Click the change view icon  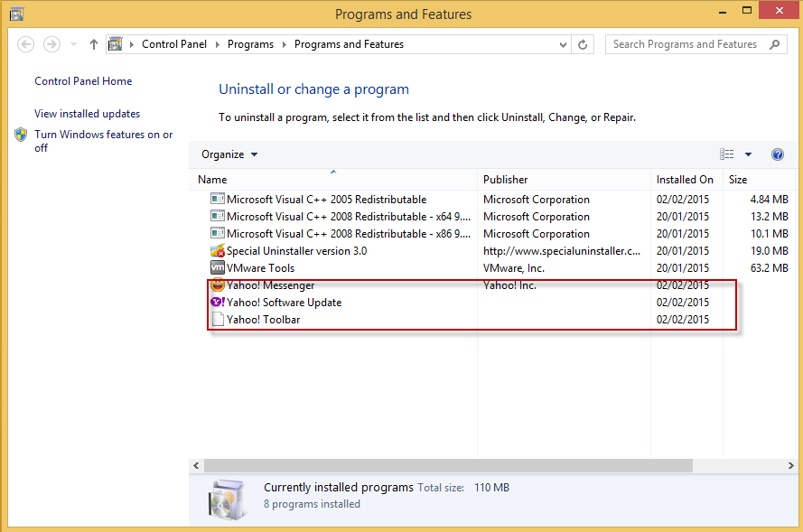(x=727, y=154)
